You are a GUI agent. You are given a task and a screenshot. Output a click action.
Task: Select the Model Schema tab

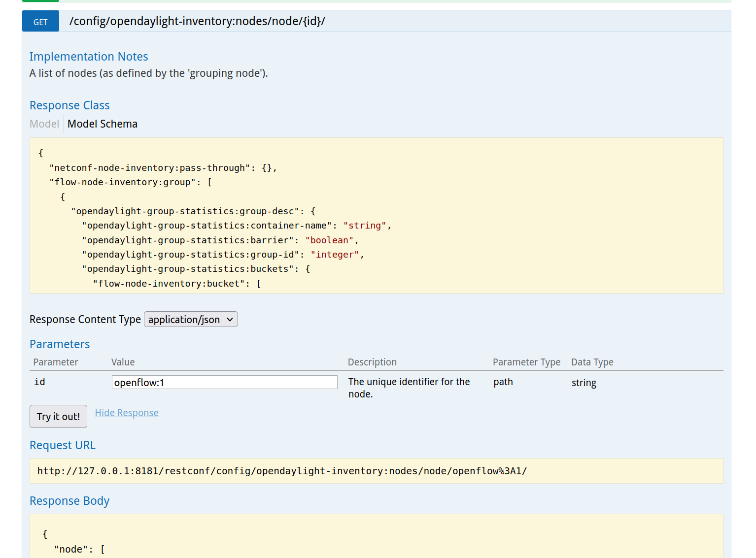pos(103,124)
